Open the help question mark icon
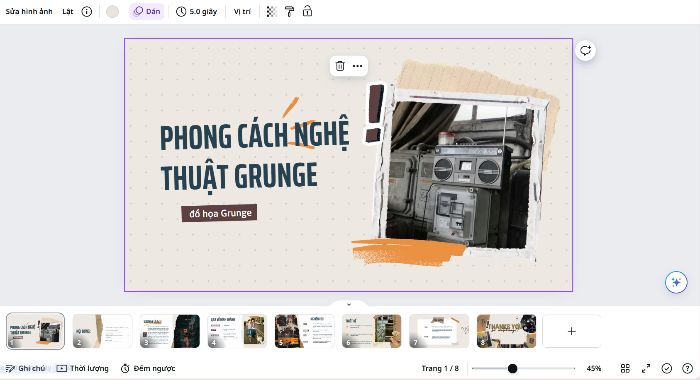Viewport: 700px width, 380px height. [687, 368]
